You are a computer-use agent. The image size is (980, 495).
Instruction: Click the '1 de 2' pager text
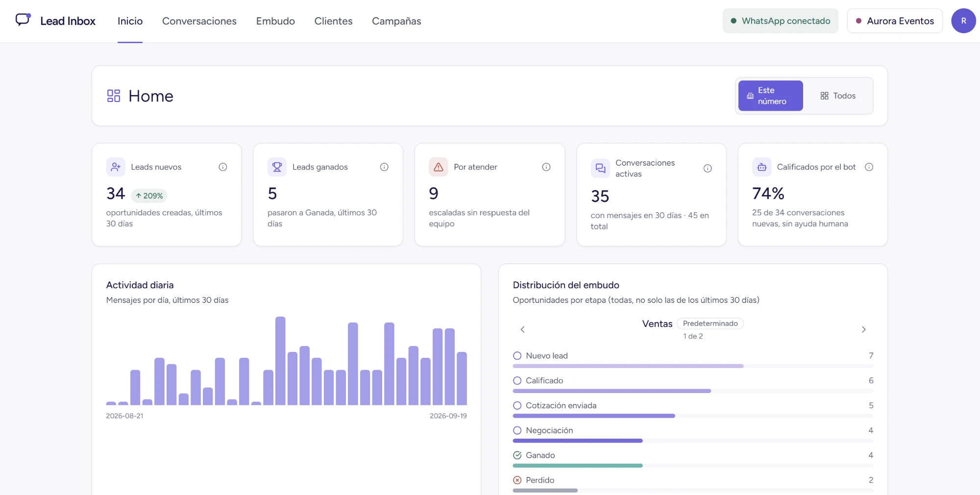click(x=693, y=336)
